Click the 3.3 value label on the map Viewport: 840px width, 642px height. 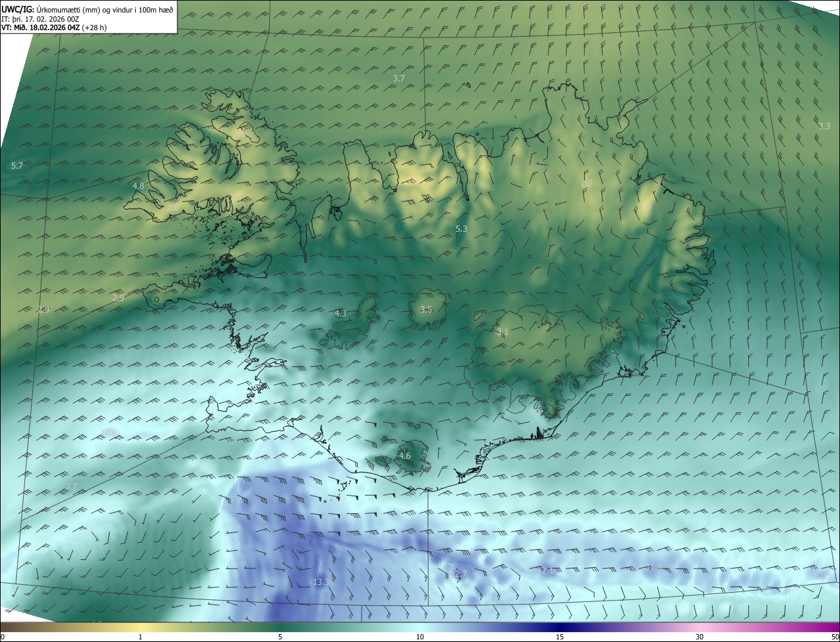[824, 126]
